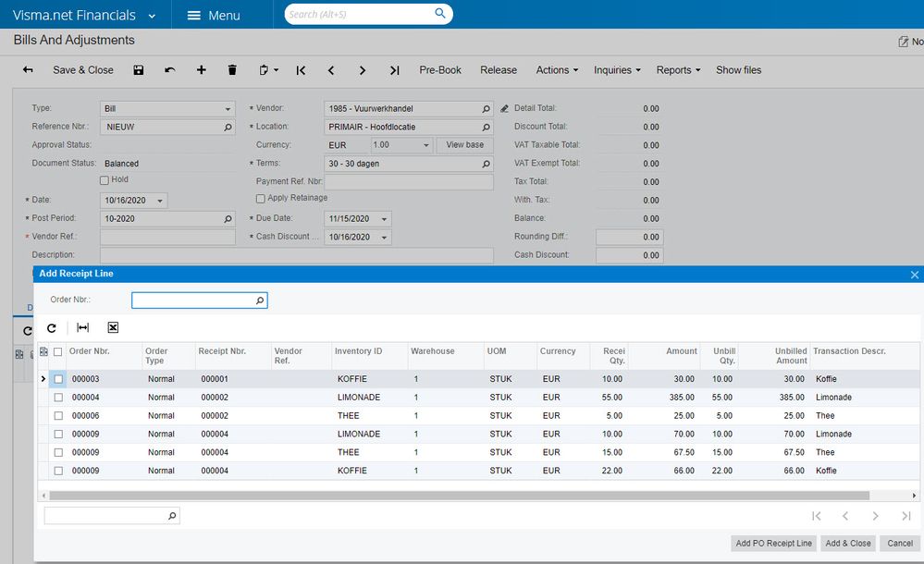Viewport: 924px width, 564px height.
Task: Click the Undo arrow icon in the toolbar
Action: (x=169, y=70)
